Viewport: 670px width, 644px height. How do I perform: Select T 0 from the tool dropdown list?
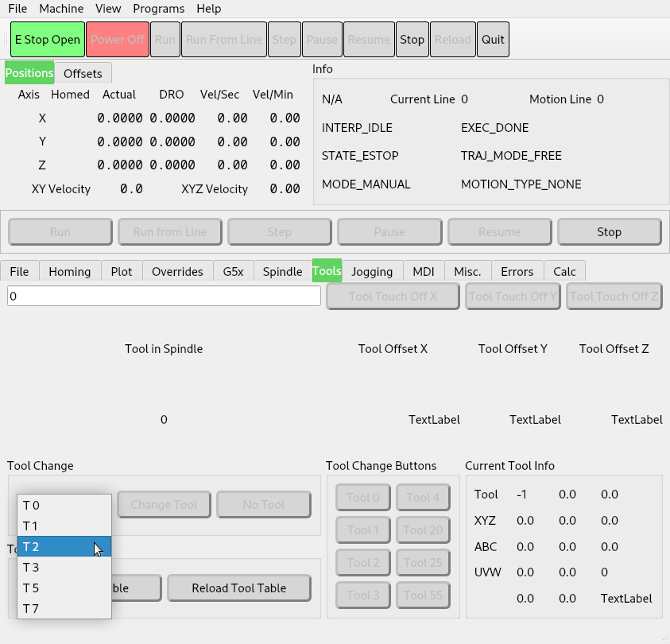64,505
